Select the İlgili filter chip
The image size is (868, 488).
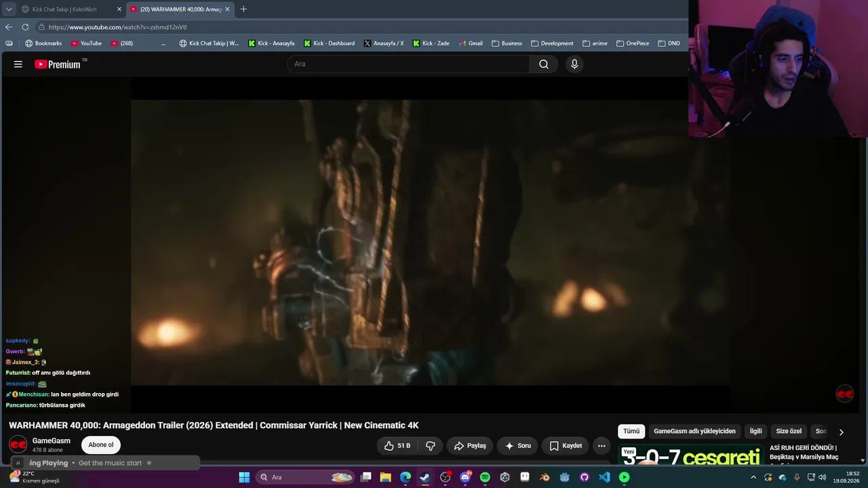(755, 431)
